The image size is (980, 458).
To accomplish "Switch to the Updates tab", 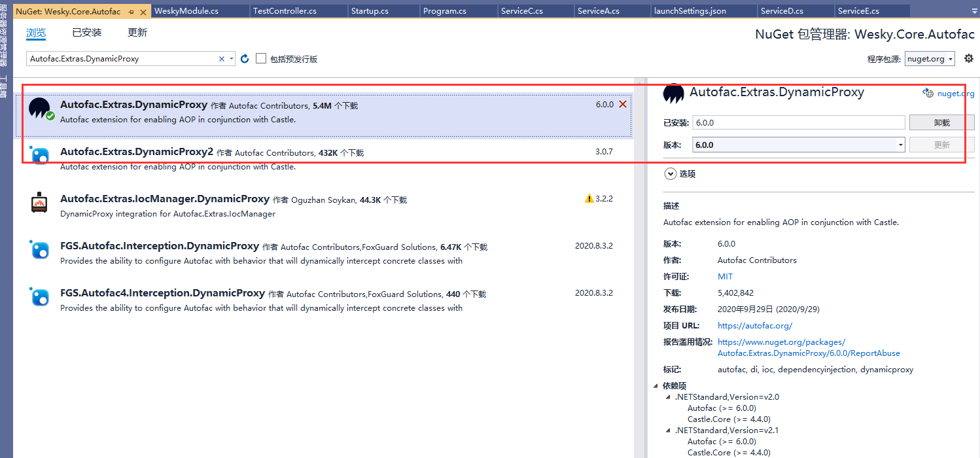I will click(137, 33).
